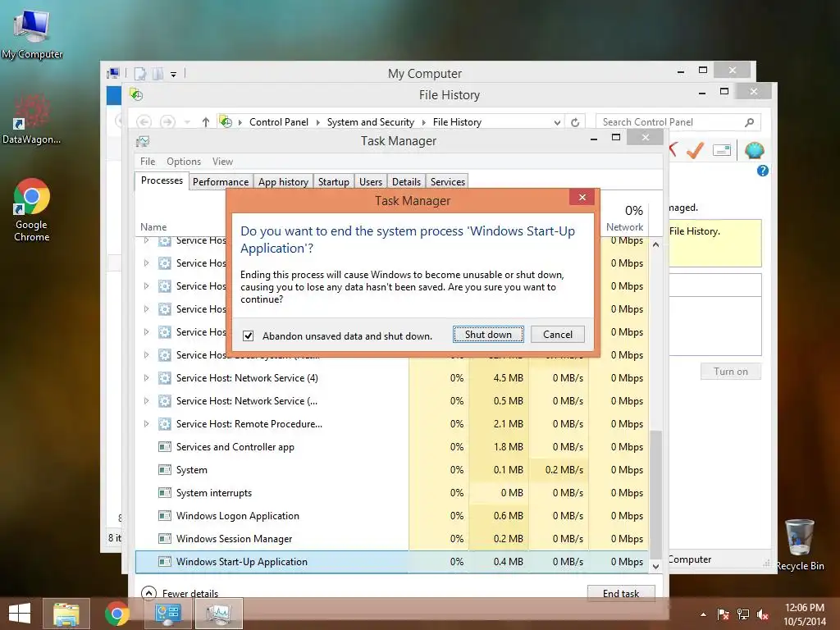Switch to the Performance tab
The width and height of the screenshot is (840, 630).
coord(220,181)
